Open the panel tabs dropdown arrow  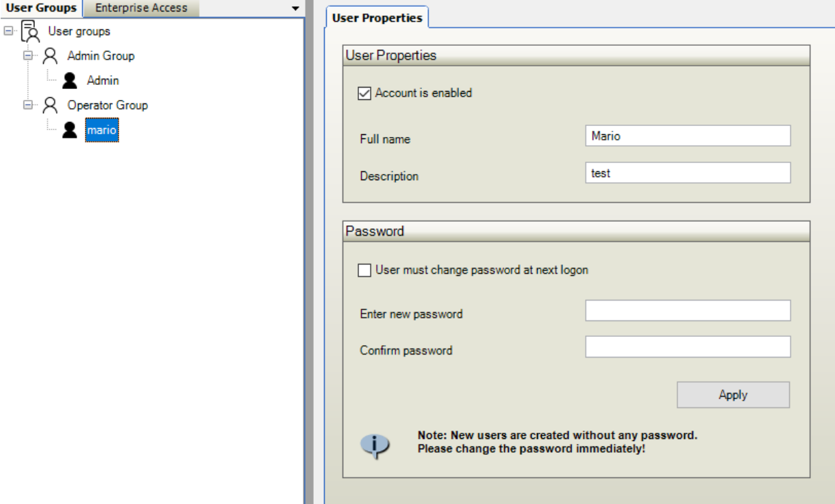(296, 9)
